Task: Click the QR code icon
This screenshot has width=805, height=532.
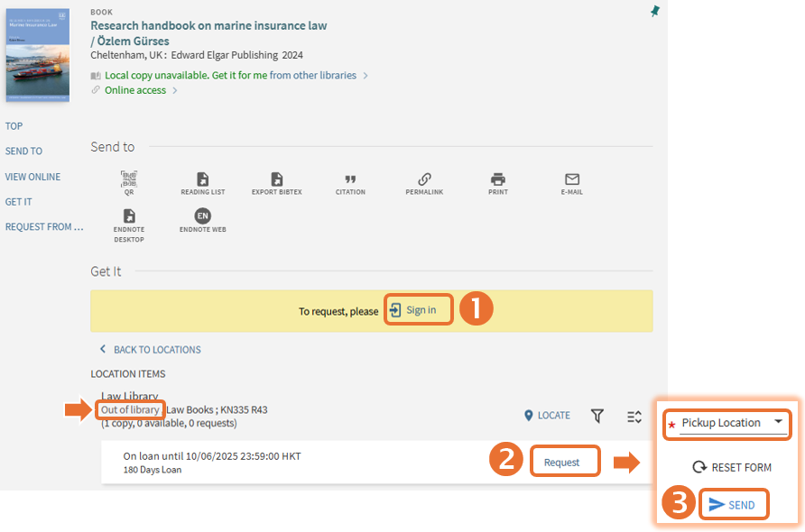Action: click(x=129, y=180)
